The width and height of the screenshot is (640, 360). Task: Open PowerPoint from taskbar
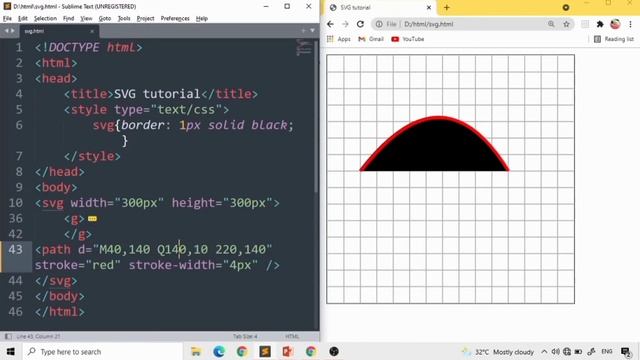[288, 351]
